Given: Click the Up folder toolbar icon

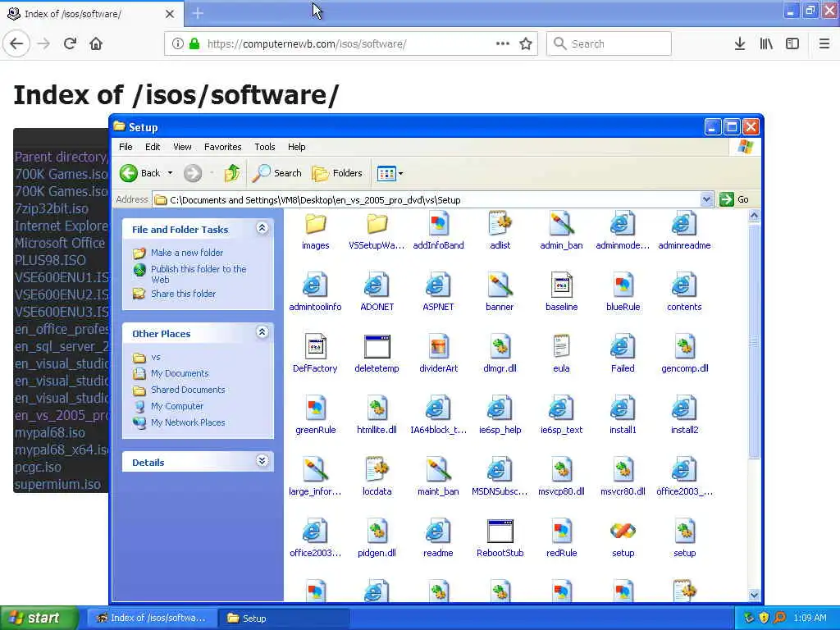Looking at the screenshot, I should point(232,173).
